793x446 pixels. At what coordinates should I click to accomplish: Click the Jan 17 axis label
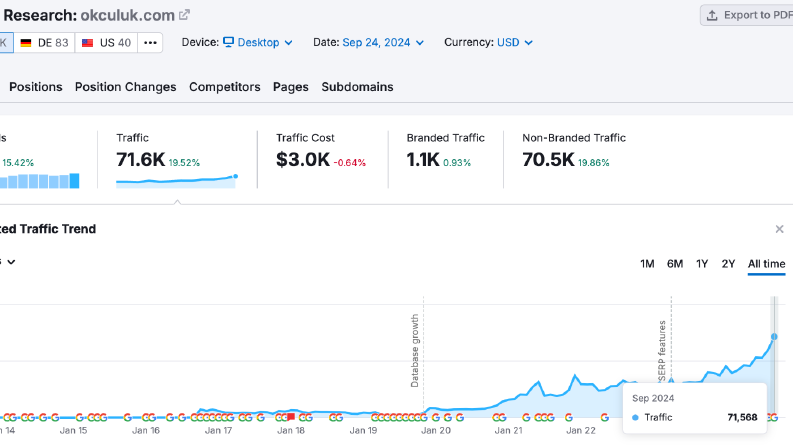[218, 431]
